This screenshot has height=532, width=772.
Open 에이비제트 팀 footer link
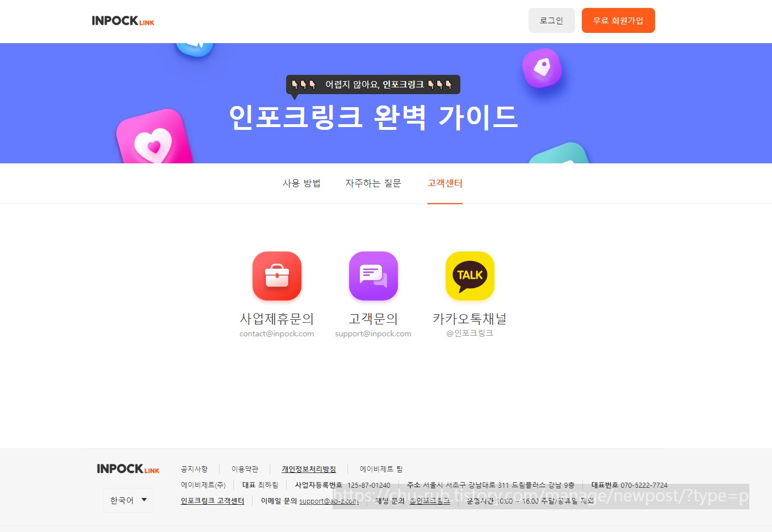381,469
